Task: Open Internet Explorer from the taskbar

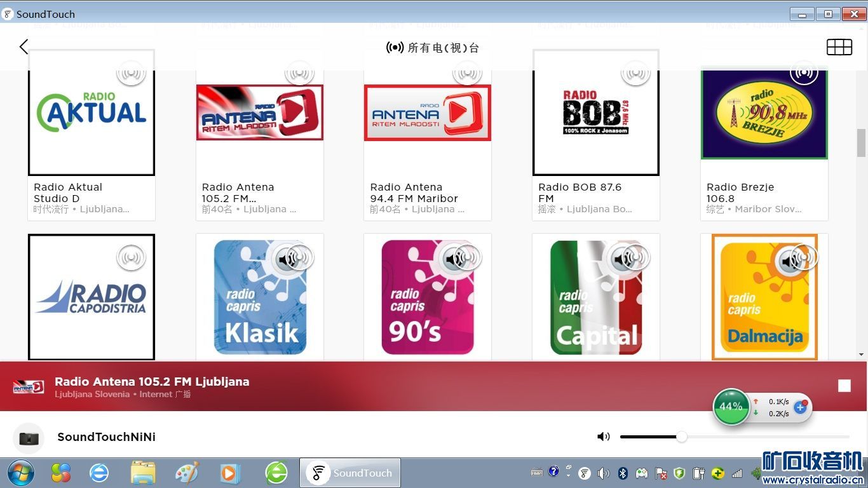Action: click(x=99, y=473)
